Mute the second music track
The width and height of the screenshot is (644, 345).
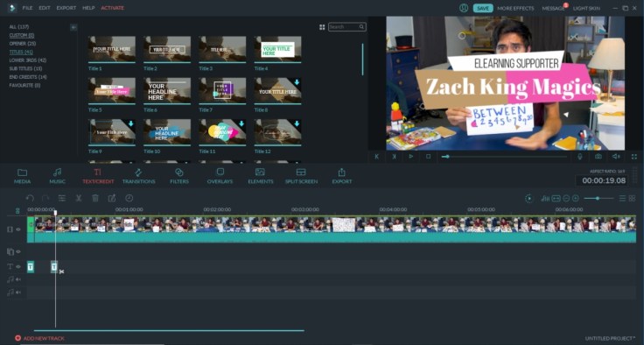pos(18,292)
